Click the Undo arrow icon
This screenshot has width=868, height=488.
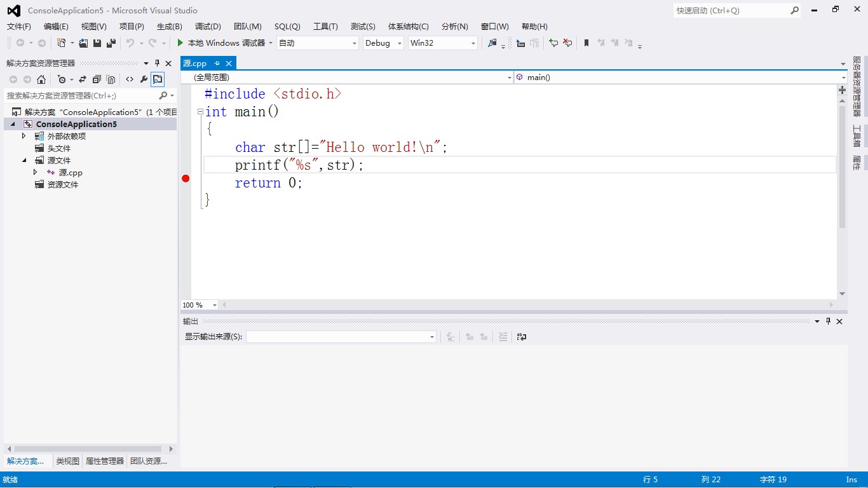130,43
